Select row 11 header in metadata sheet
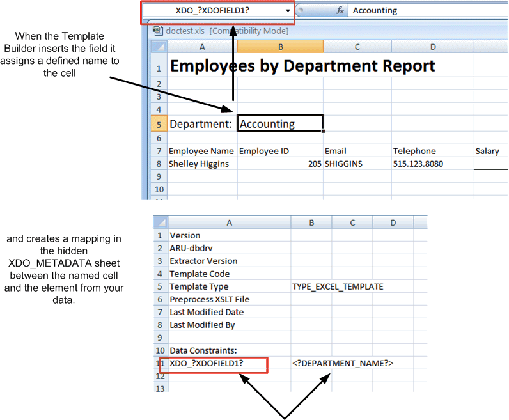Viewport: 509px width, 420px height. tap(161, 363)
